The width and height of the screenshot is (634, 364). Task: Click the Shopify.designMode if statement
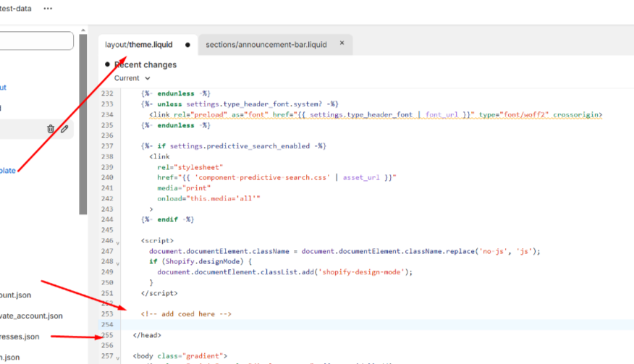tap(200, 261)
